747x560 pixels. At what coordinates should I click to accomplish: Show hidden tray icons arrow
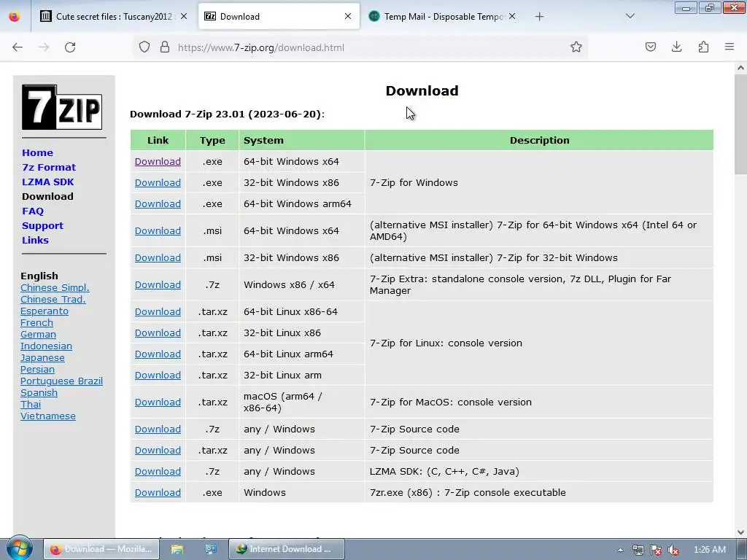620,550
